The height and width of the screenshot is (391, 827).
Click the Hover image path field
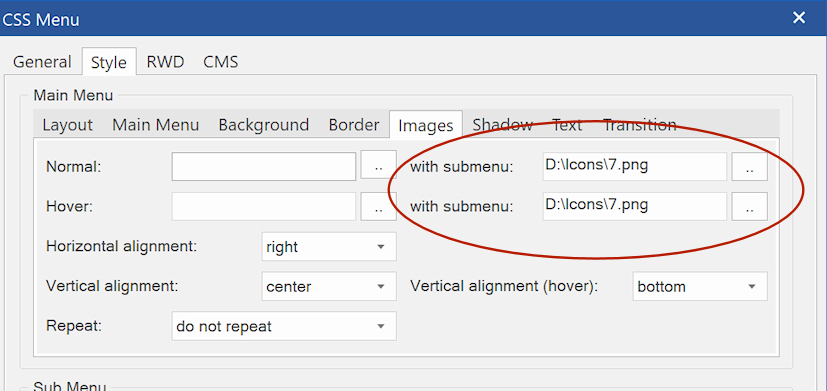point(264,206)
